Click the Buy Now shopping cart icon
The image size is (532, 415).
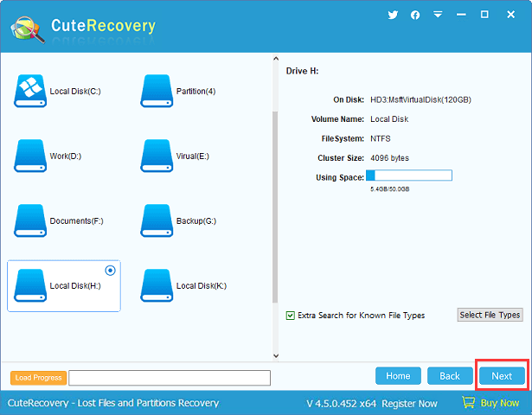coord(469,402)
